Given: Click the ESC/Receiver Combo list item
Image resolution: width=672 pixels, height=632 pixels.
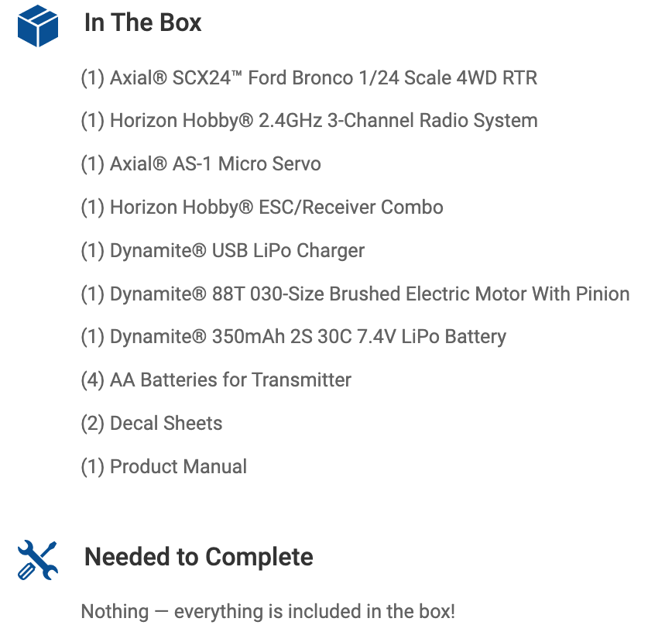Looking at the screenshot, I should tap(262, 208).
